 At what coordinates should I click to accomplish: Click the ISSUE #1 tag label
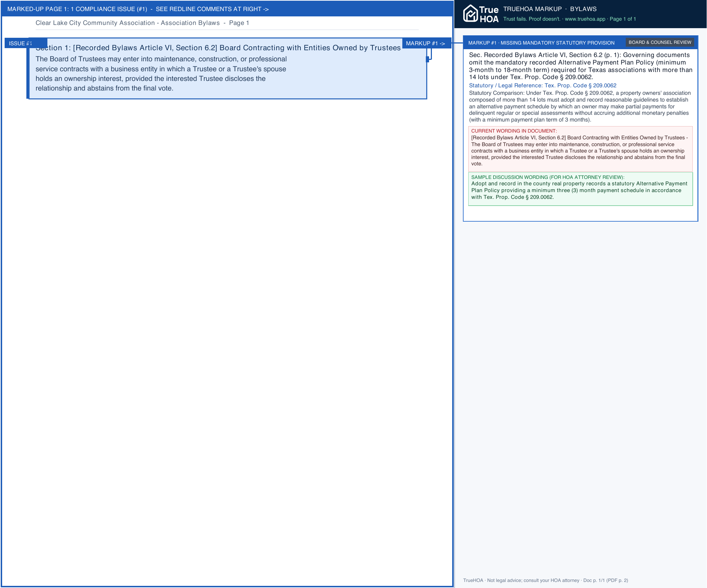[26, 43]
